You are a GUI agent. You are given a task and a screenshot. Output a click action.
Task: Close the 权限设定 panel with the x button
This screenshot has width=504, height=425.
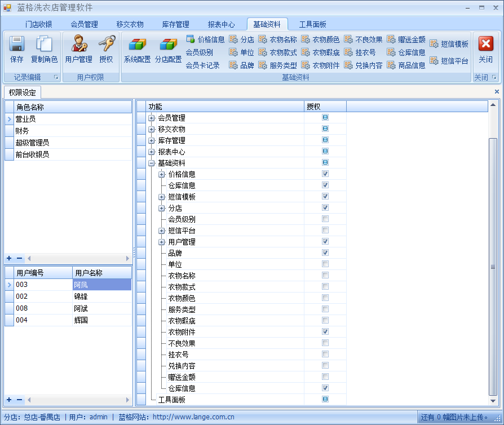tap(497, 92)
